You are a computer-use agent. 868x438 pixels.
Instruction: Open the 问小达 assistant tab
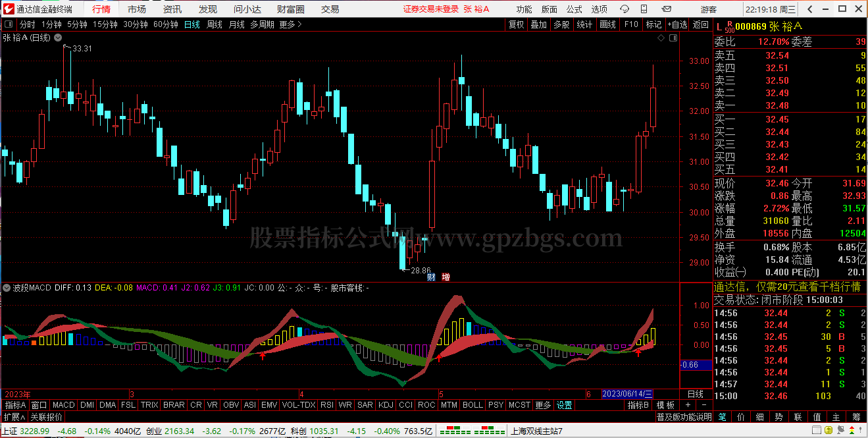point(248,9)
